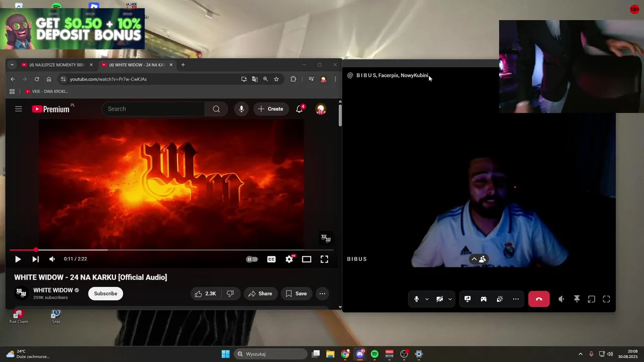Seek on the video progress bar
Screen dimensions: 644x362
(x=172, y=250)
